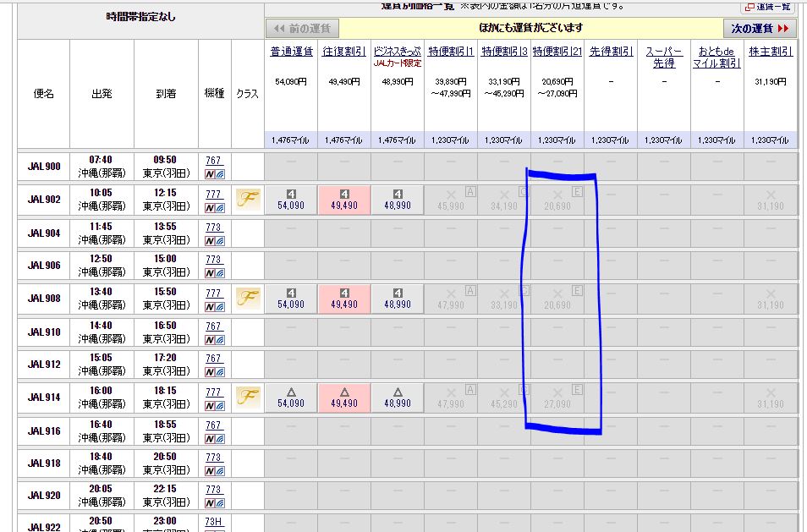Open aircraft type 73H link for JAL922
Image resolution: width=807 pixels, height=532 pixels.
point(213,522)
